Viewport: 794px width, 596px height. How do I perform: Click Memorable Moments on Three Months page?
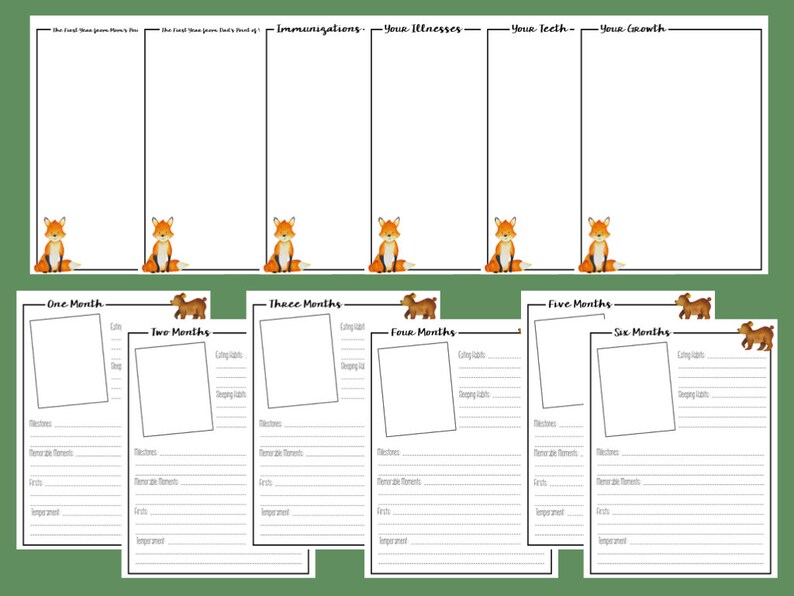pyautogui.click(x=282, y=453)
